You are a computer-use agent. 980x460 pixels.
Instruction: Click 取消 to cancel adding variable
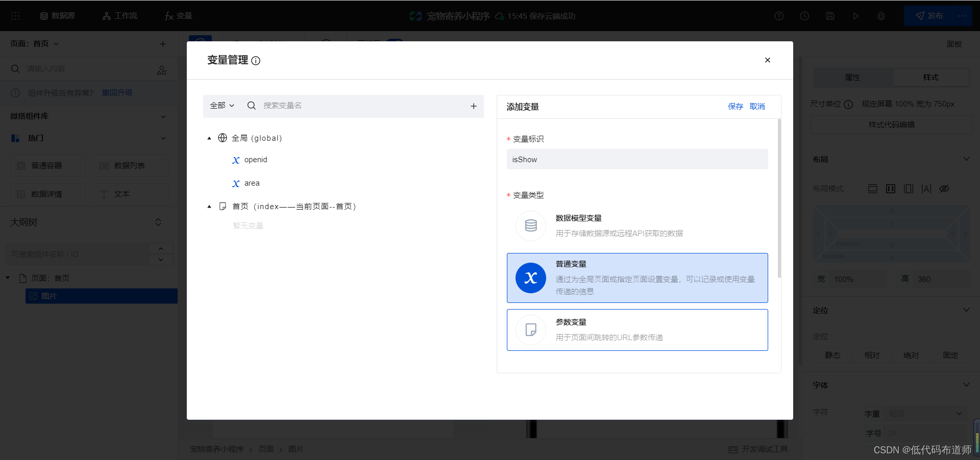[757, 107]
